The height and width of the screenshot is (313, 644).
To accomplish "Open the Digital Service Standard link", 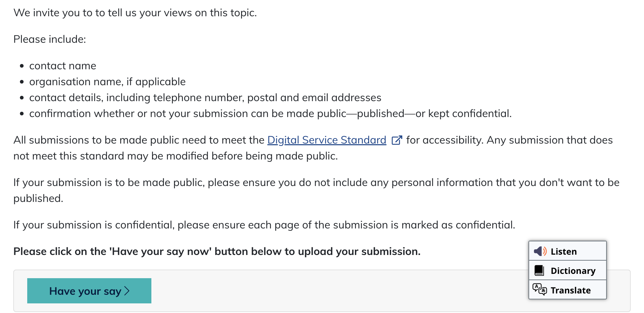I will tap(327, 140).
